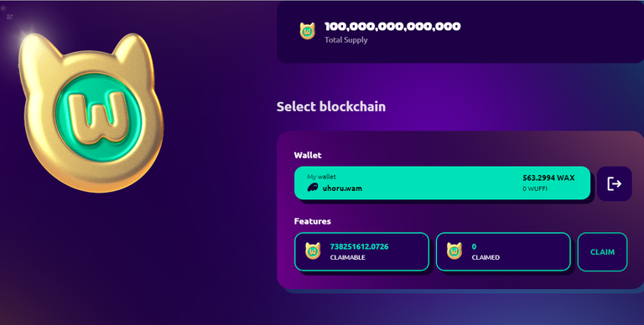644x325 pixels.
Task: Click the Total Supply label
Action: 345,40
